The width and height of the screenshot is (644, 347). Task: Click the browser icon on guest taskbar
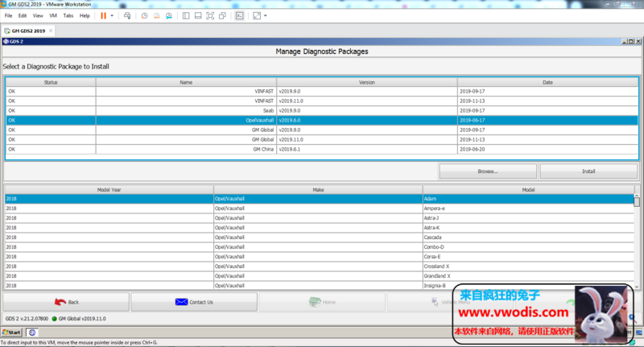[32, 333]
